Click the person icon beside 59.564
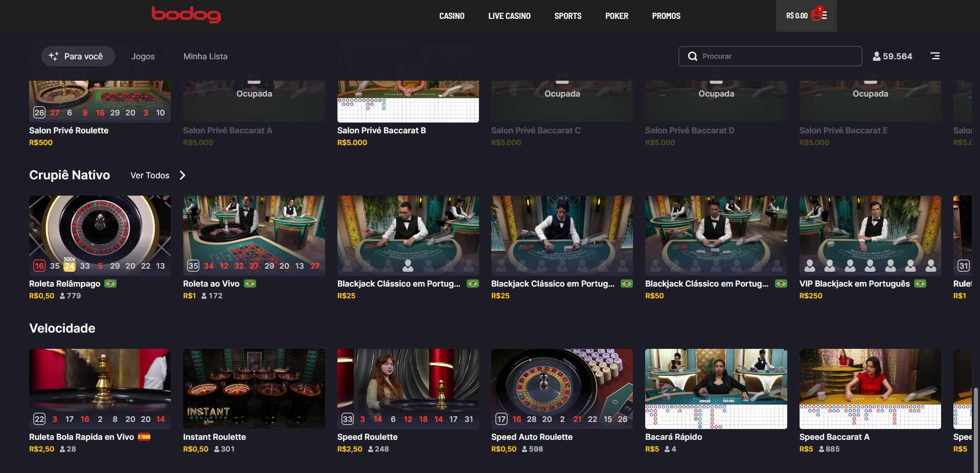 point(877,56)
